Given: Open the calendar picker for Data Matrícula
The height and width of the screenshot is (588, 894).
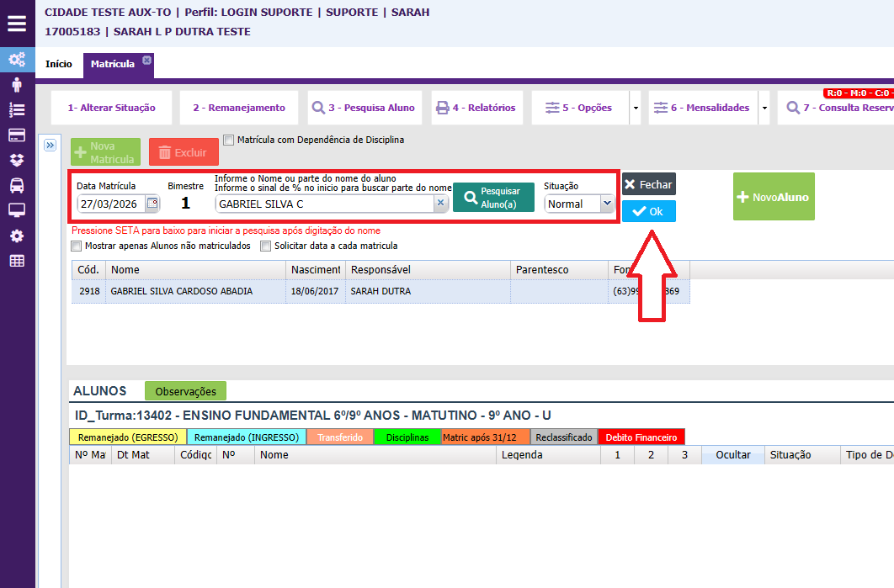Looking at the screenshot, I should click(152, 204).
